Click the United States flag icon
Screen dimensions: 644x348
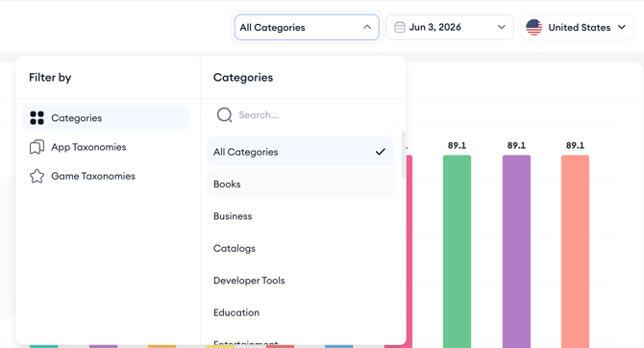point(533,28)
